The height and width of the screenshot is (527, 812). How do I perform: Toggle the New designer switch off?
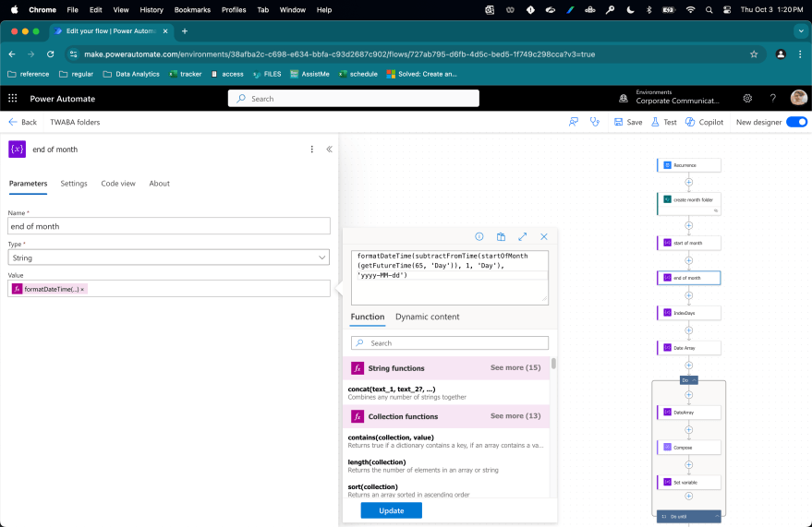(796, 122)
